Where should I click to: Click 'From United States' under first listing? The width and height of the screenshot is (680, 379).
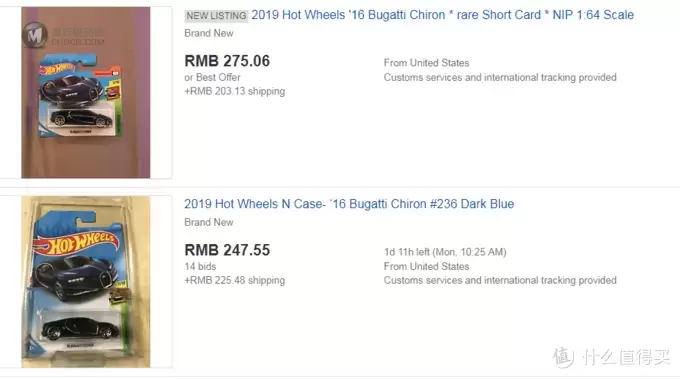coord(426,63)
